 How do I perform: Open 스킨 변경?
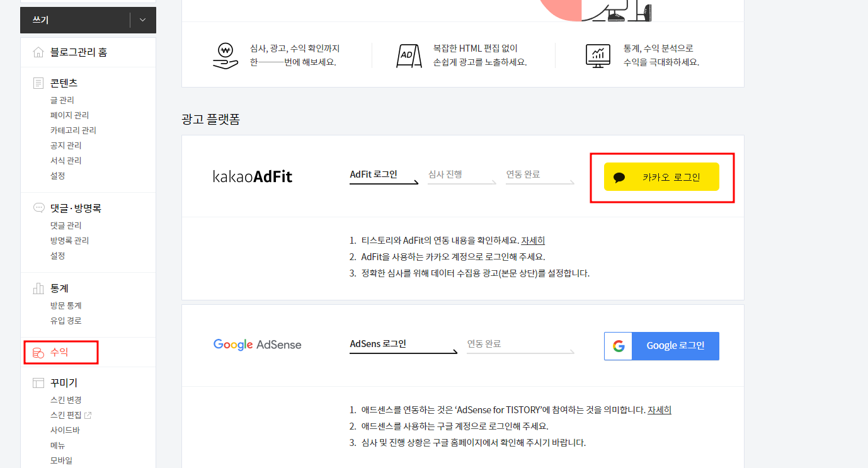click(x=66, y=400)
